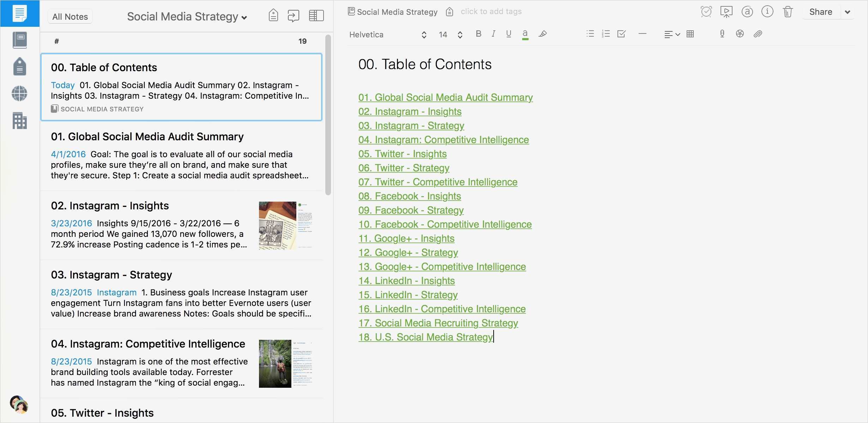The width and height of the screenshot is (868, 423).
Task: Attach a file with paperclip icon
Action: click(758, 34)
